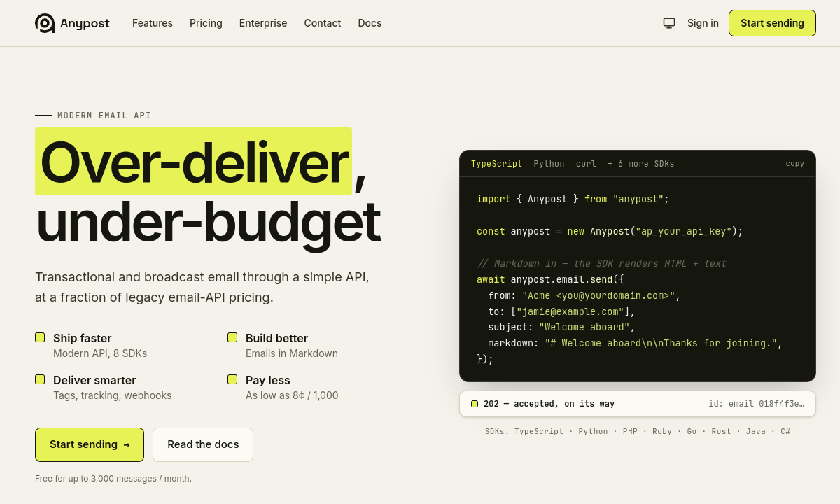
Task: Click Emails in Markdown text
Action: [292, 353]
